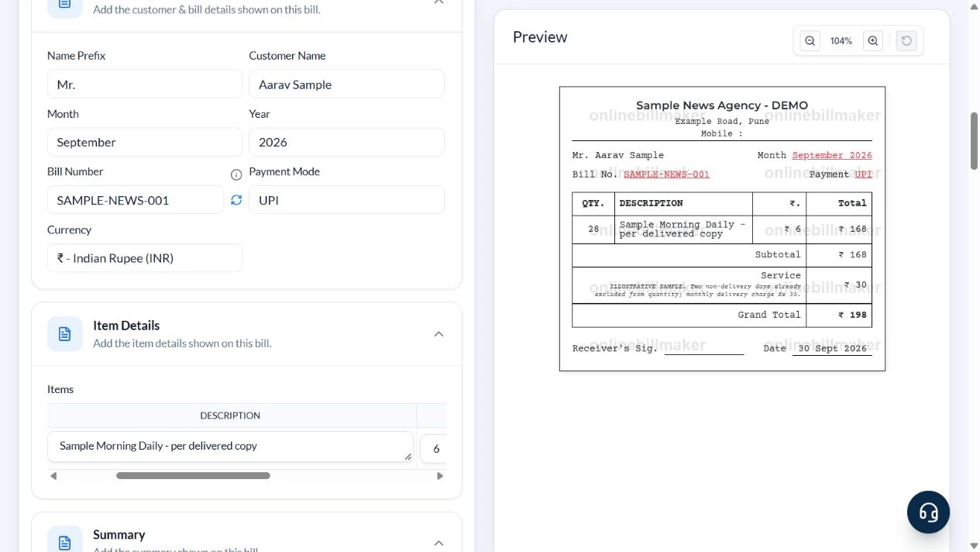Regenerate the bill number with refresh icon
980x552 pixels.
(236, 200)
